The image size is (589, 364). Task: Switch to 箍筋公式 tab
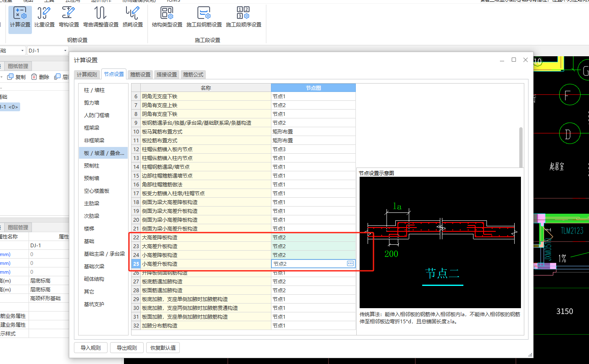tap(193, 74)
